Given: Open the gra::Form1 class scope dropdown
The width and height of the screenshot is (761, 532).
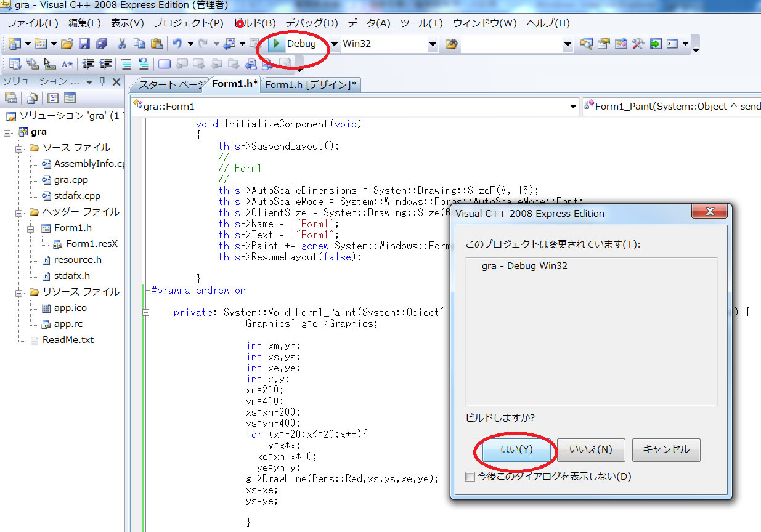Looking at the screenshot, I should pyautogui.click(x=574, y=106).
